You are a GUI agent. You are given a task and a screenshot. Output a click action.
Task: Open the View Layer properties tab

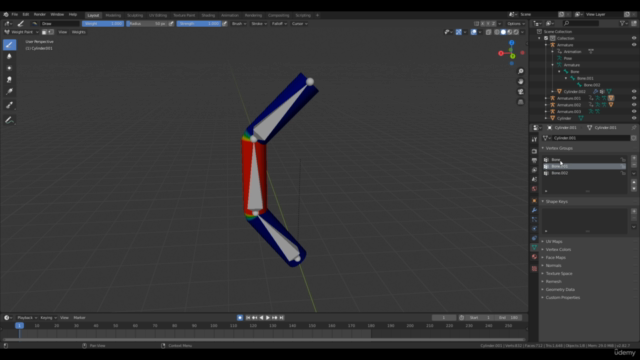pyautogui.click(x=534, y=170)
